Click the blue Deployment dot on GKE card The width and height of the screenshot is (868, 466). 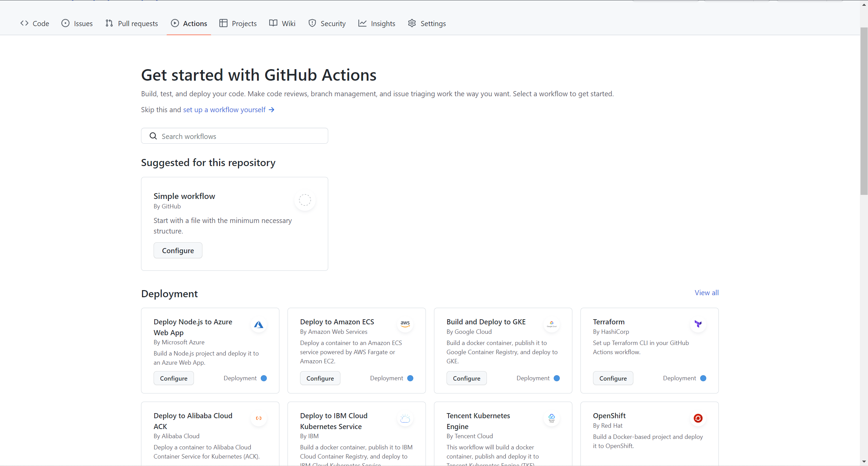pyautogui.click(x=557, y=378)
